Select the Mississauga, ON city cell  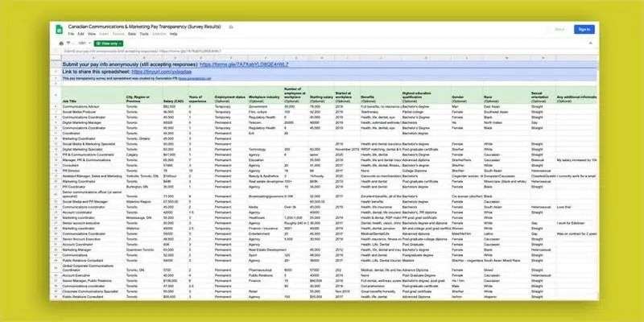(144, 217)
